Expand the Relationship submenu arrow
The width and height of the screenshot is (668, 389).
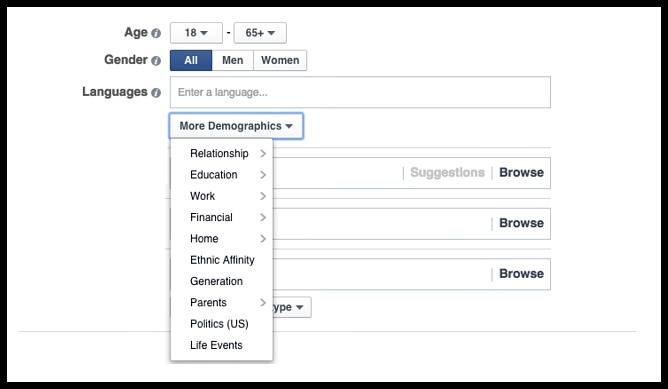click(x=263, y=153)
